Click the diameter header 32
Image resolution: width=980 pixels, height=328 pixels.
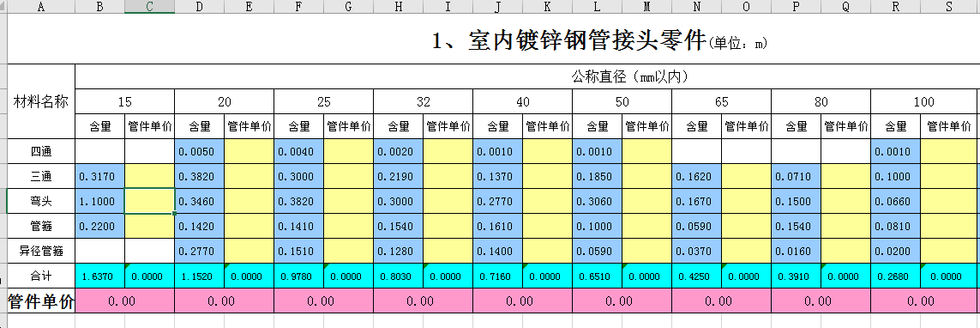(424, 101)
